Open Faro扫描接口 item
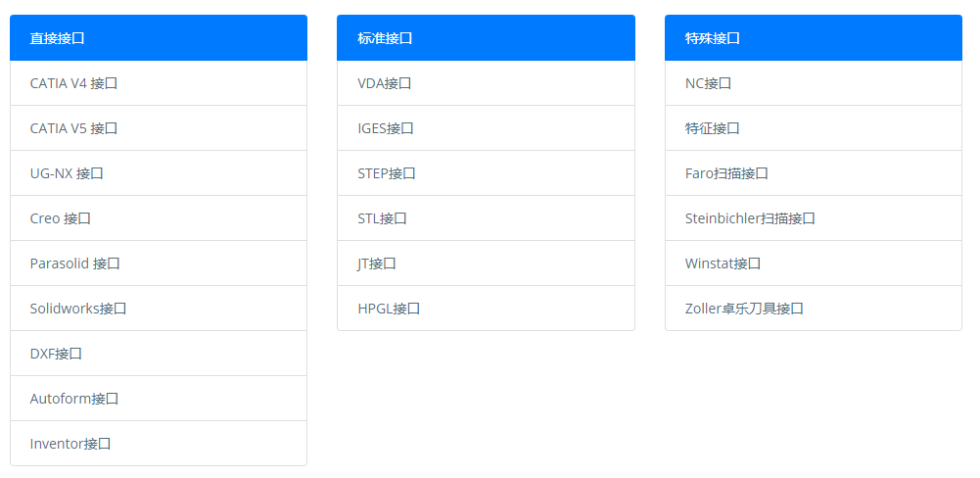 [814, 173]
